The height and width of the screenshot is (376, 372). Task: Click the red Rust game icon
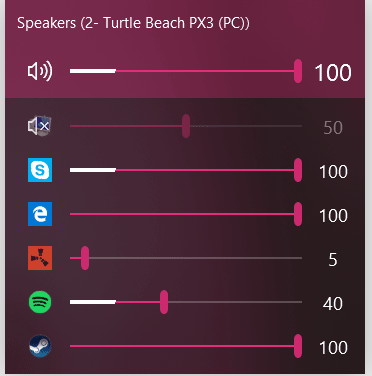40,258
